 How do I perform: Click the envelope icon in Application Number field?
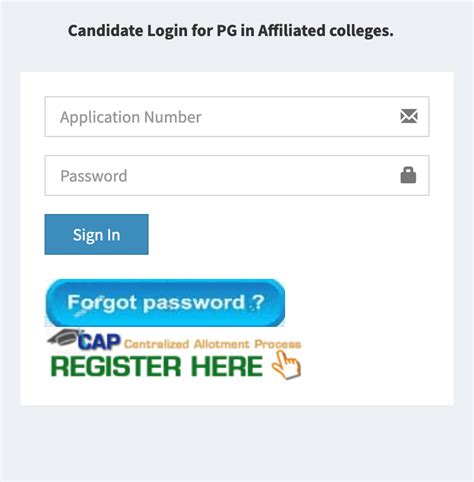pos(409,116)
